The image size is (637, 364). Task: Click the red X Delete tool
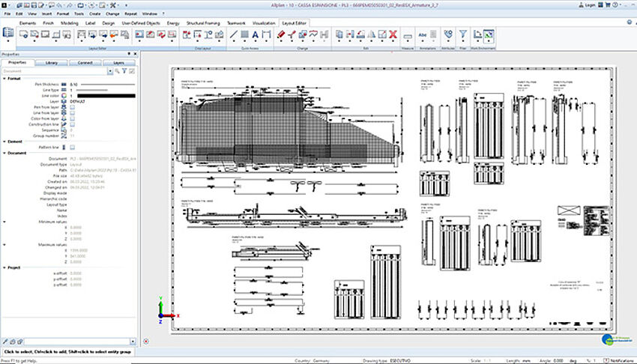click(x=393, y=34)
